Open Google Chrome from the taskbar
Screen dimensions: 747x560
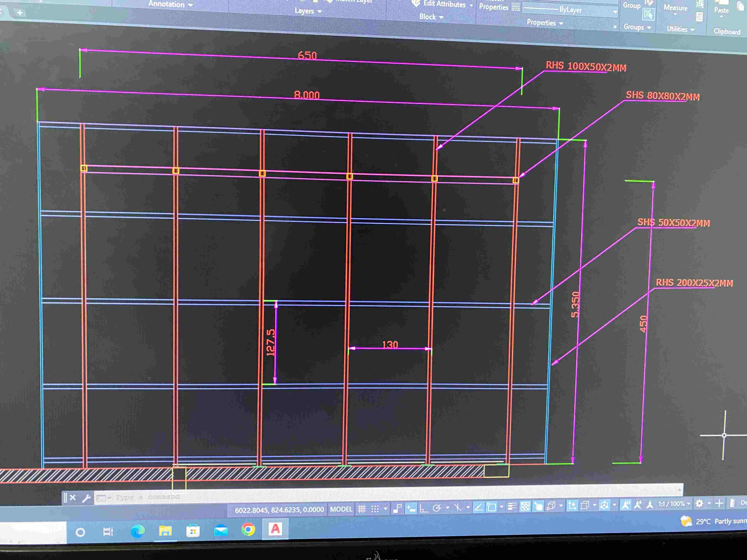248,530
